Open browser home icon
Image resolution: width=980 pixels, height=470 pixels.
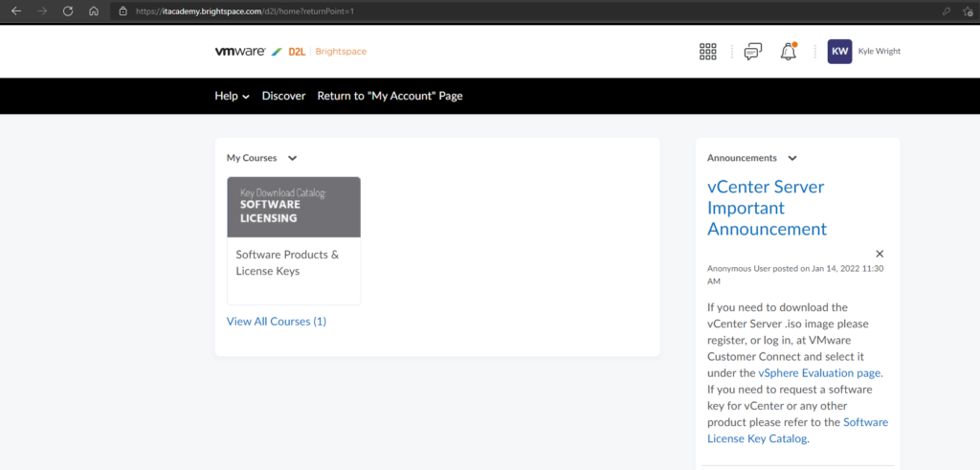pyautogui.click(x=94, y=11)
